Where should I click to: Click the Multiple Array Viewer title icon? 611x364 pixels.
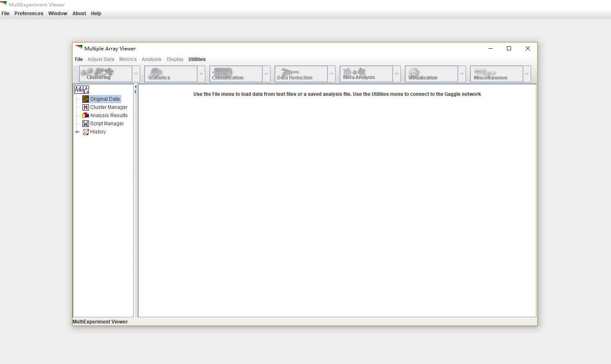pyautogui.click(x=79, y=47)
